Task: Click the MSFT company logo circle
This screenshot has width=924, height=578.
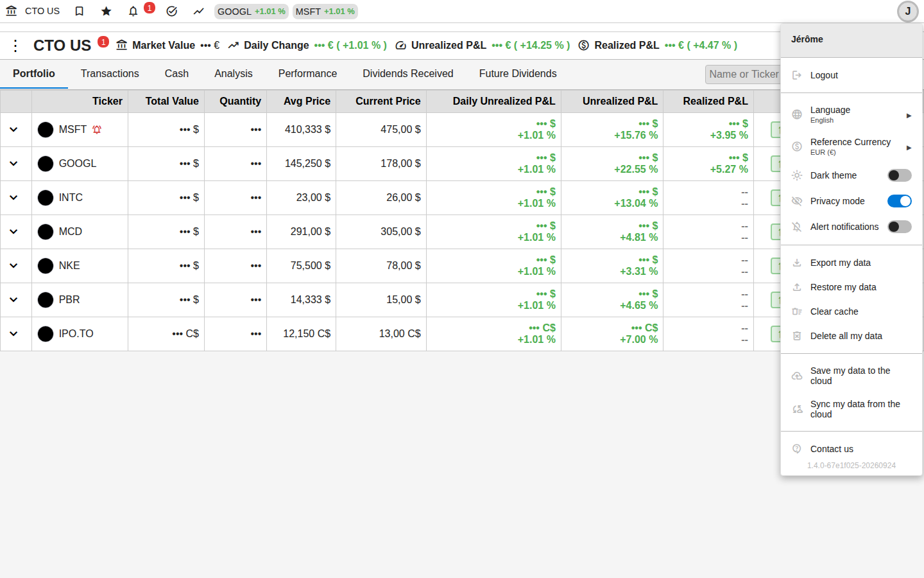Action: (46, 130)
